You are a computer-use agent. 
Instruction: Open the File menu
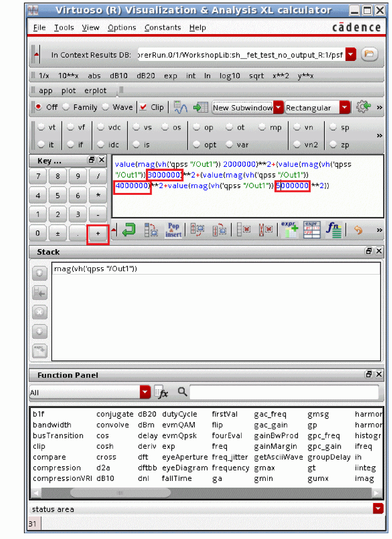point(39,27)
